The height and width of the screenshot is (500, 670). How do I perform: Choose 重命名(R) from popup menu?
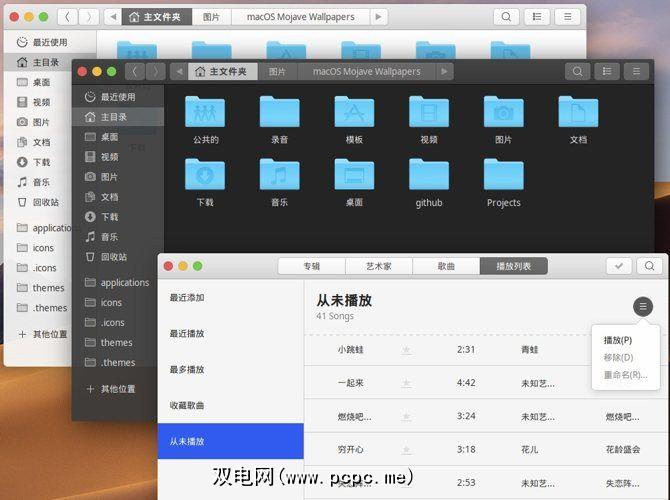626,375
